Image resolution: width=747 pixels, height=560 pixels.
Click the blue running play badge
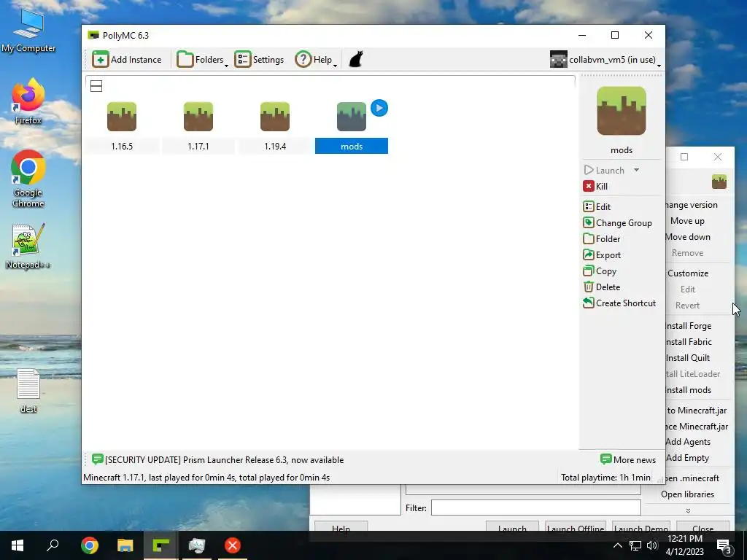(379, 108)
